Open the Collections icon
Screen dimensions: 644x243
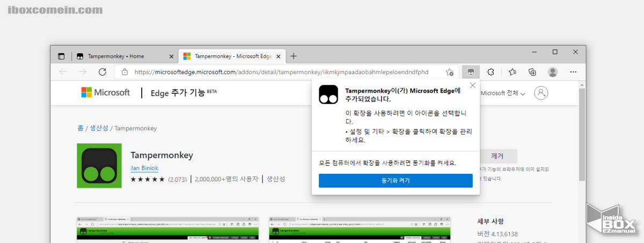532,72
